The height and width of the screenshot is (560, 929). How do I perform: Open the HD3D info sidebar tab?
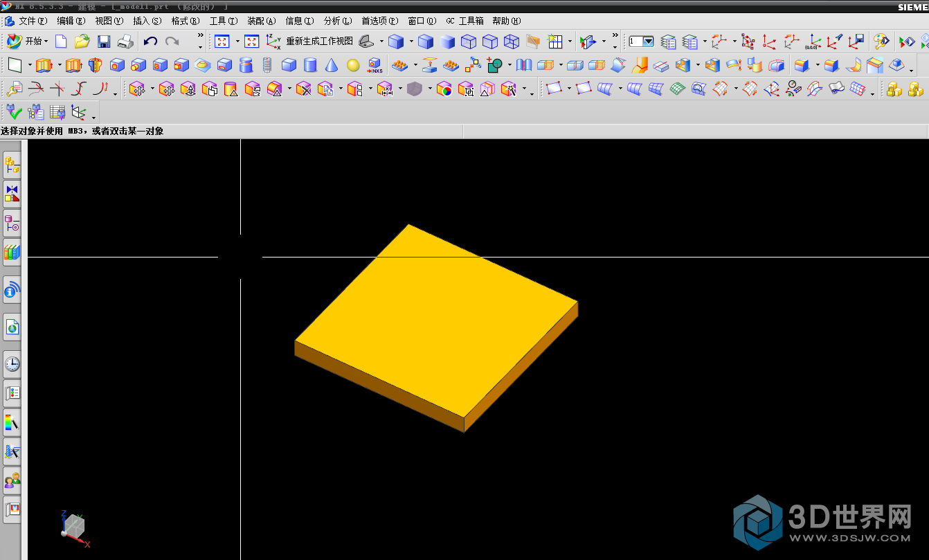(x=12, y=290)
